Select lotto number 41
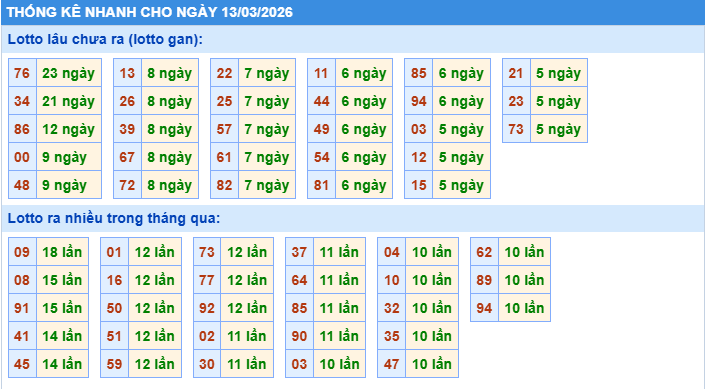This screenshot has width=707, height=389. pos(22,336)
